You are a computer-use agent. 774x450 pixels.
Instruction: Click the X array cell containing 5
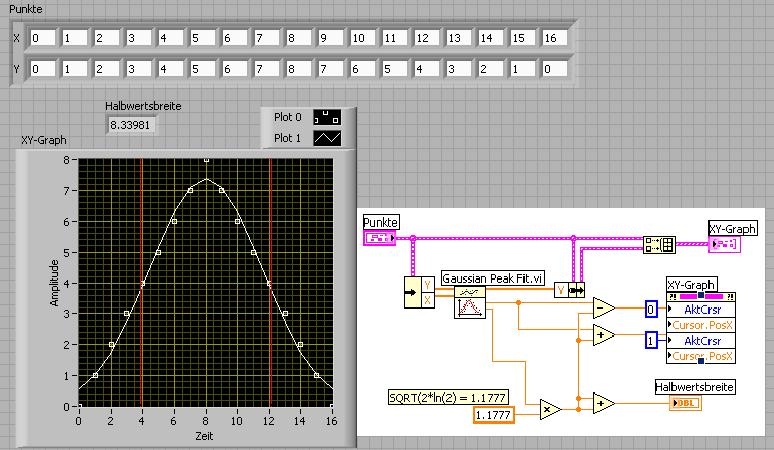point(202,38)
